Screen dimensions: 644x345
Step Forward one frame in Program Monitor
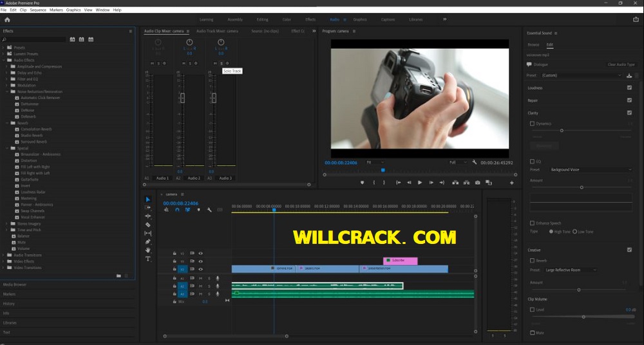pos(431,183)
